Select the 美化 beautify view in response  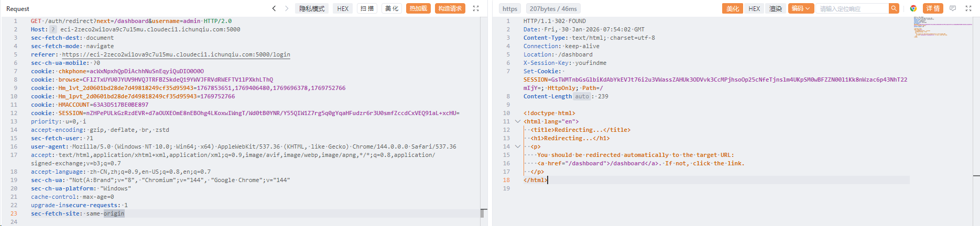(732, 8)
